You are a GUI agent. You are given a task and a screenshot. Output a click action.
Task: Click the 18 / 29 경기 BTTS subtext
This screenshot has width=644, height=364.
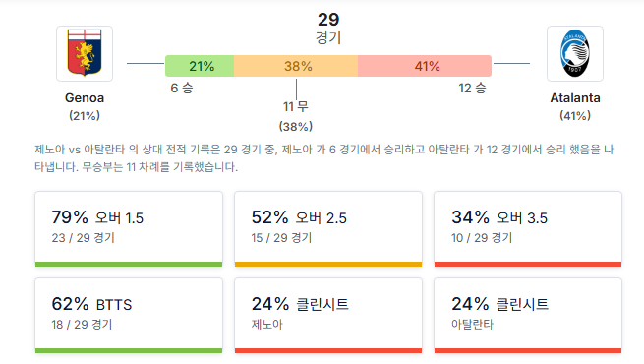coord(82,325)
